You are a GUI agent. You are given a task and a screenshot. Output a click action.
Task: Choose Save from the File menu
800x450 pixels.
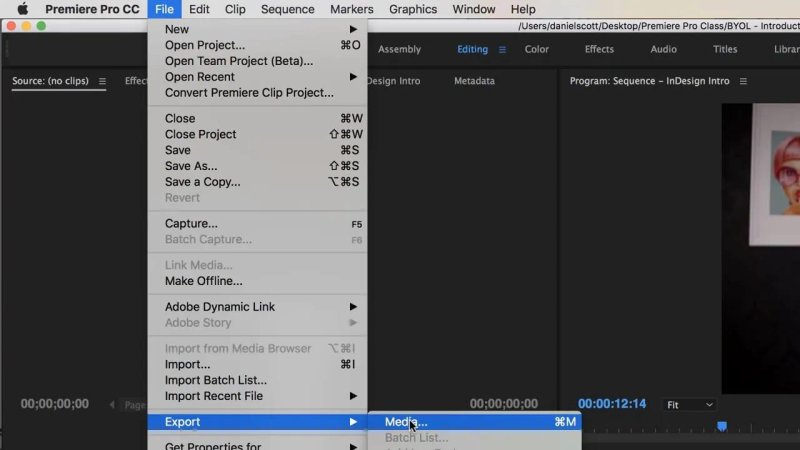coord(257,150)
